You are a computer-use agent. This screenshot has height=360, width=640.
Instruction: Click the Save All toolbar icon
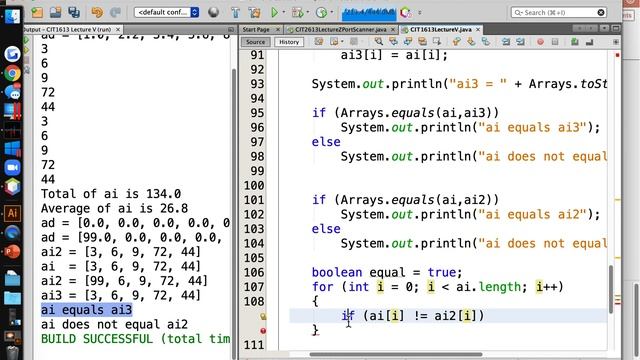(74, 12)
